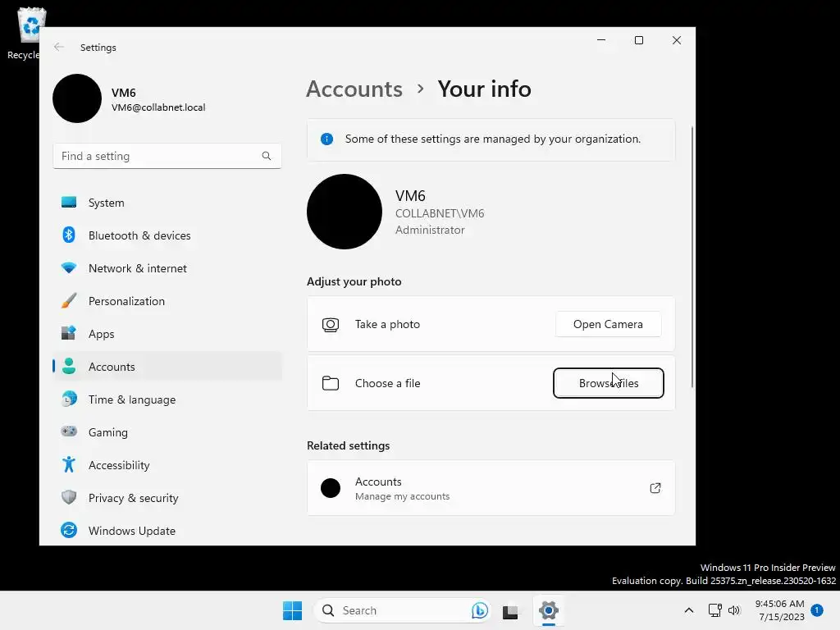Click the volume speaker tray icon

coord(734,610)
